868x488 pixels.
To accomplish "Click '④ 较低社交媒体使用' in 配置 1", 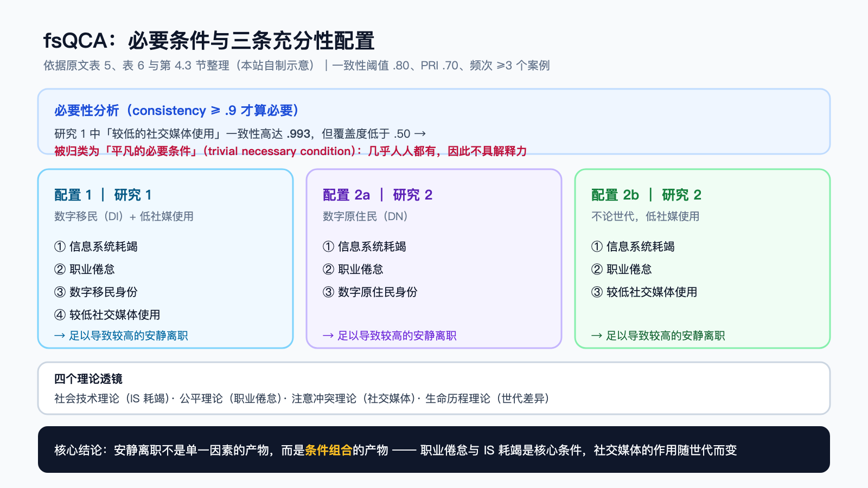I will [107, 315].
